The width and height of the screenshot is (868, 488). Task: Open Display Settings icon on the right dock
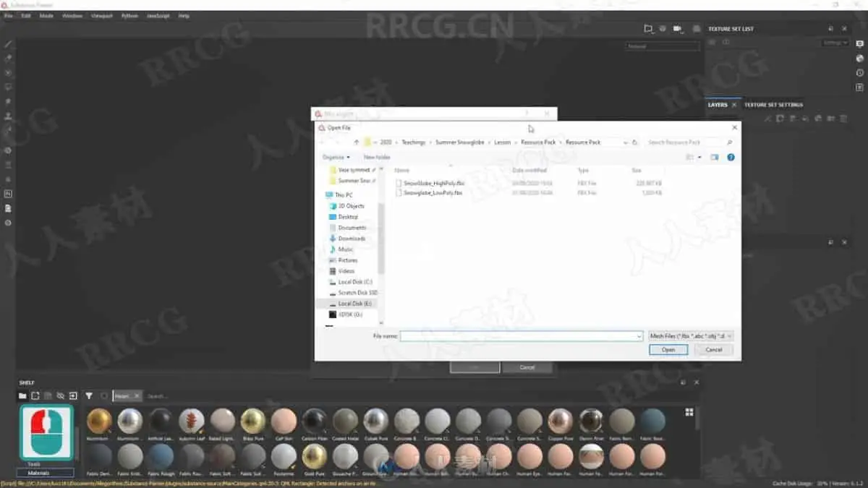click(859, 44)
